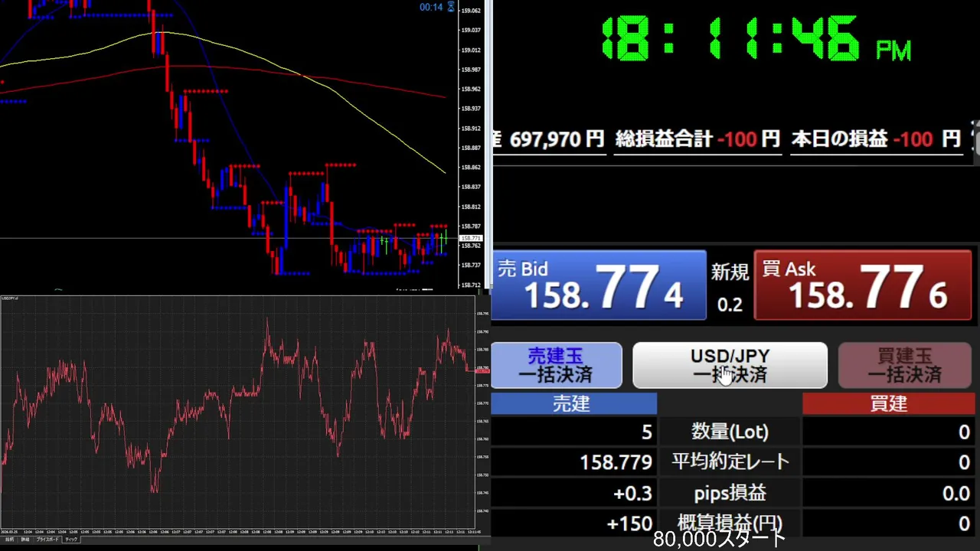Click the 数量(Lot) row label
This screenshot has height=551, width=980.
point(730,432)
